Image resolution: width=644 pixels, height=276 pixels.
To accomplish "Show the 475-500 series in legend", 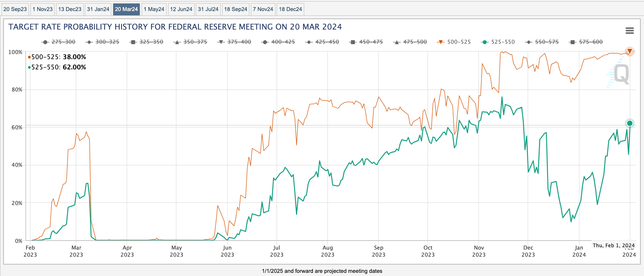I will 410,42.
